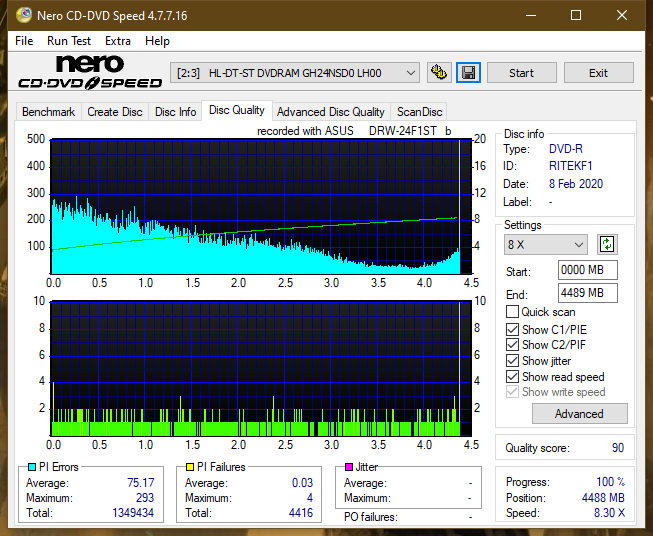The image size is (653, 536).
Task: Click the yellow PI Failures legend swatch
Action: tap(190, 467)
